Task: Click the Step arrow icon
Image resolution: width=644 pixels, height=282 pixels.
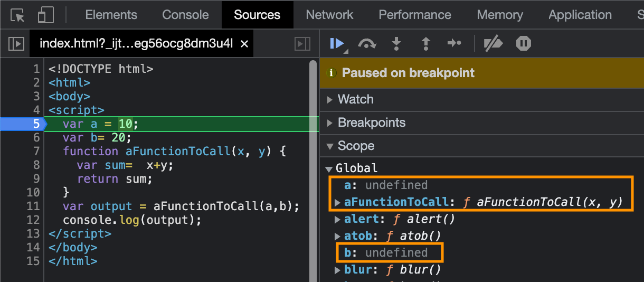Action: tap(454, 43)
